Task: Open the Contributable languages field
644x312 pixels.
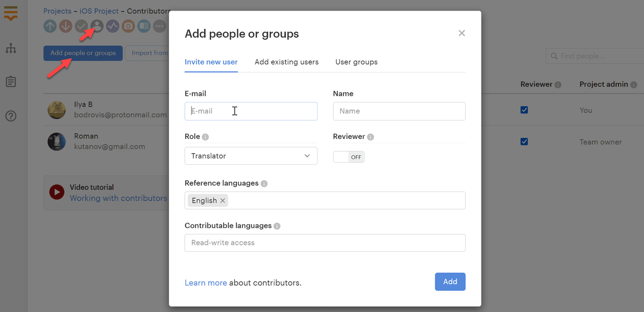Action: (x=324, y=243)
